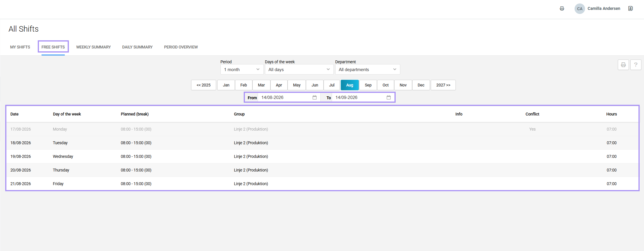
Task: Jump back to year 2025
Action: 204,85
